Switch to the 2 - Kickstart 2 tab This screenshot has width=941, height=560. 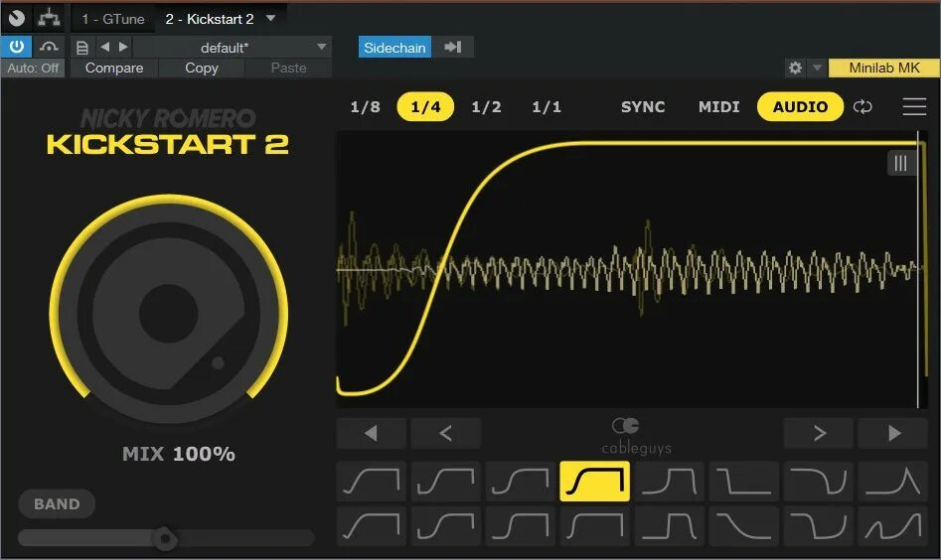point(210,19)
